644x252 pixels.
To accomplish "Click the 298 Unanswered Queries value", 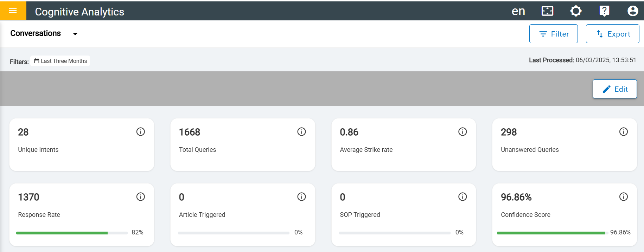I will 509,132.
